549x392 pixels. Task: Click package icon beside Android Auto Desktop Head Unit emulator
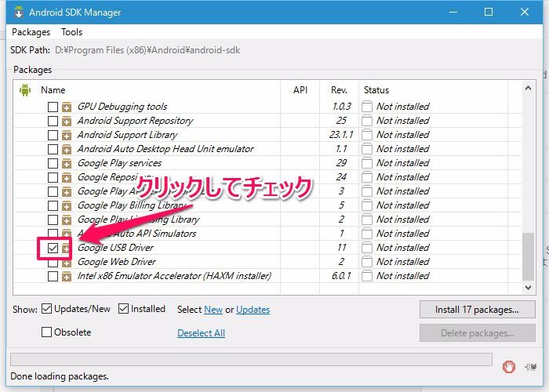(67, 149)
